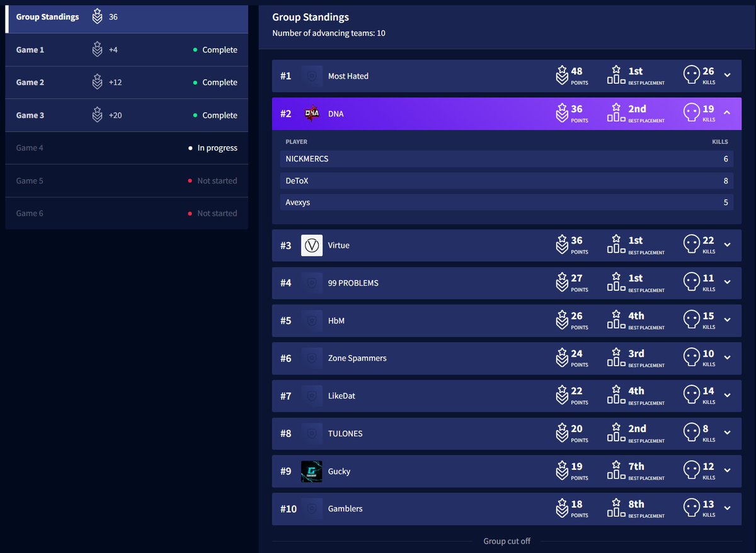Select Game 5 not started entry
Image resolution: width=756 pixels, height=553 pixels.
tap(127, 181)
